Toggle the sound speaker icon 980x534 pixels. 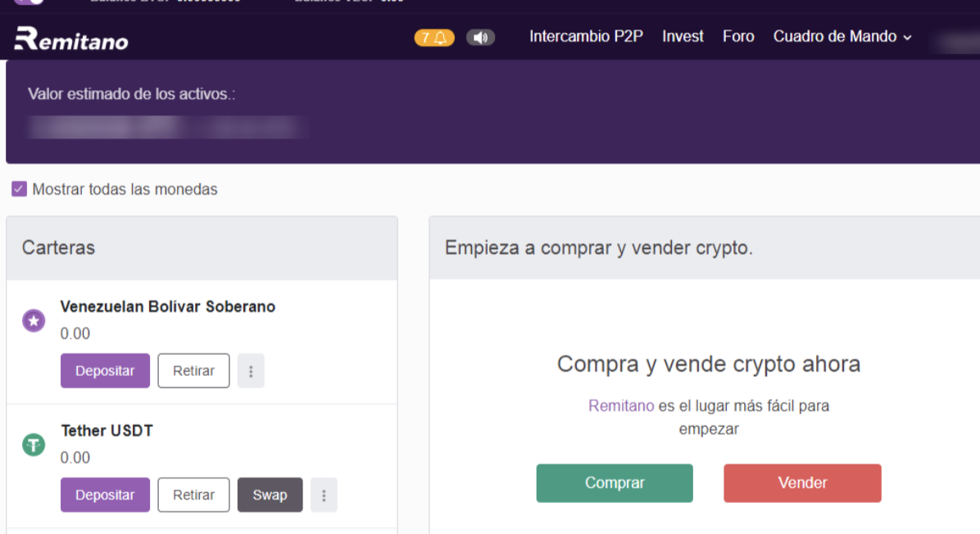coord(480,38)
